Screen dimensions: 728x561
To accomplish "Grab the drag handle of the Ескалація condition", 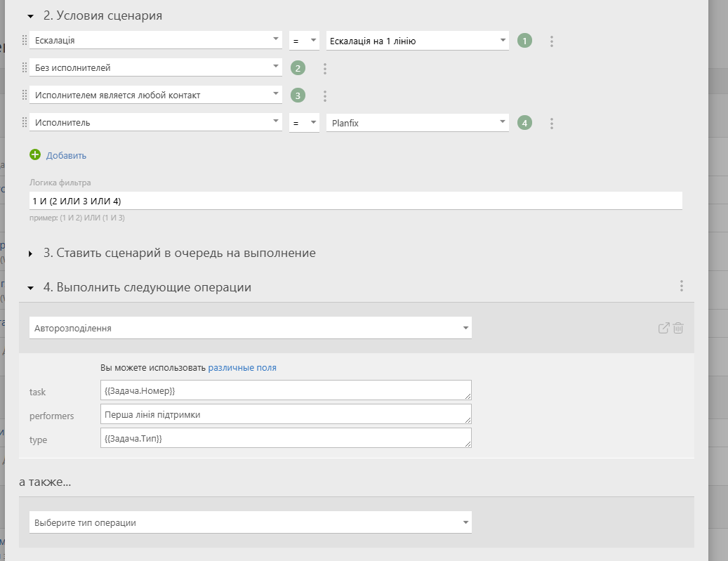I will [x=25, y=41].
